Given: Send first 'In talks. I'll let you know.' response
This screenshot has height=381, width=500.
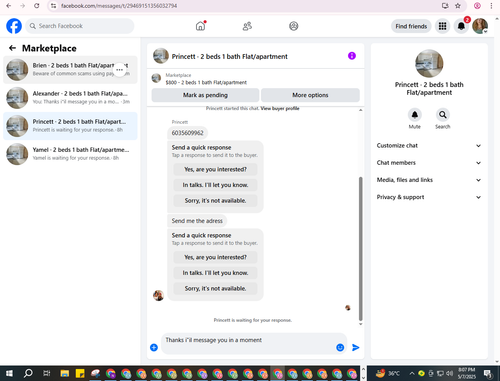Looking at the screenshot, I should [x=215, y=185].
